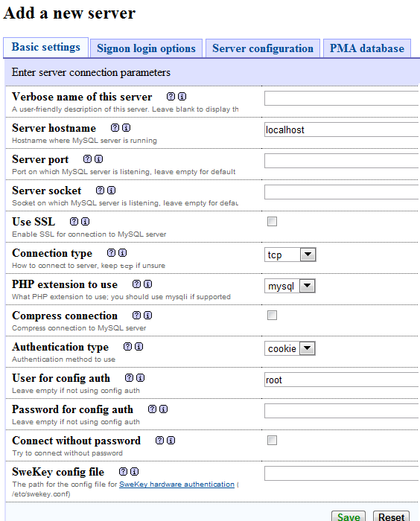Click the Reset button
Screen dimensions: 420x521
point(391,516)
